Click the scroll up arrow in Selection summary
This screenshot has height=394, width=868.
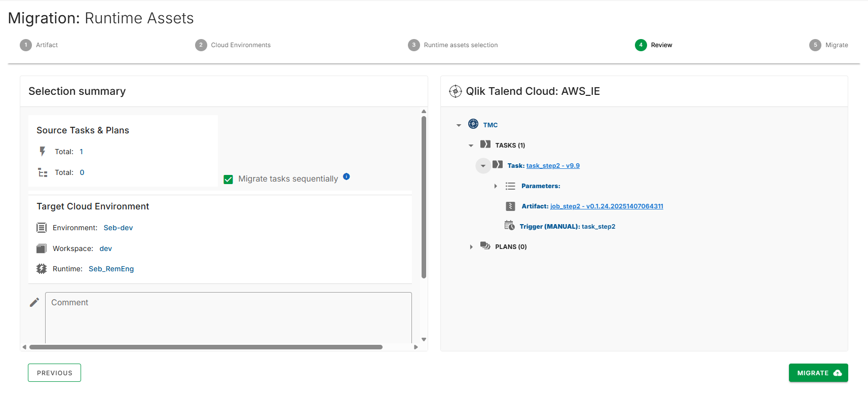424,111
